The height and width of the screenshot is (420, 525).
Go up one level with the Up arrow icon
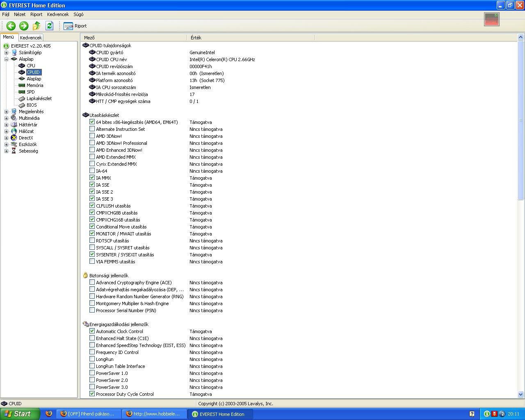tap(37, 26)
